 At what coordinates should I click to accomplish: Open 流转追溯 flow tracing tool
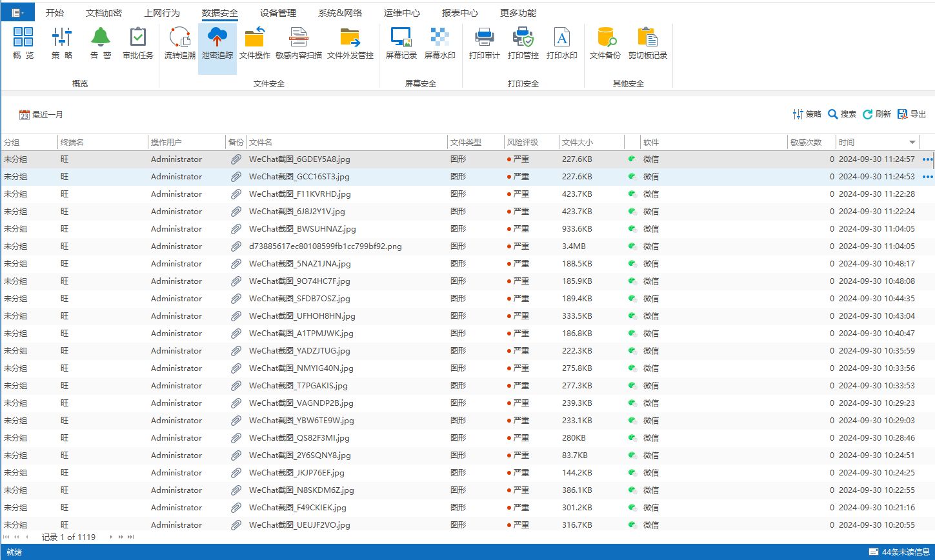point(179,44)
